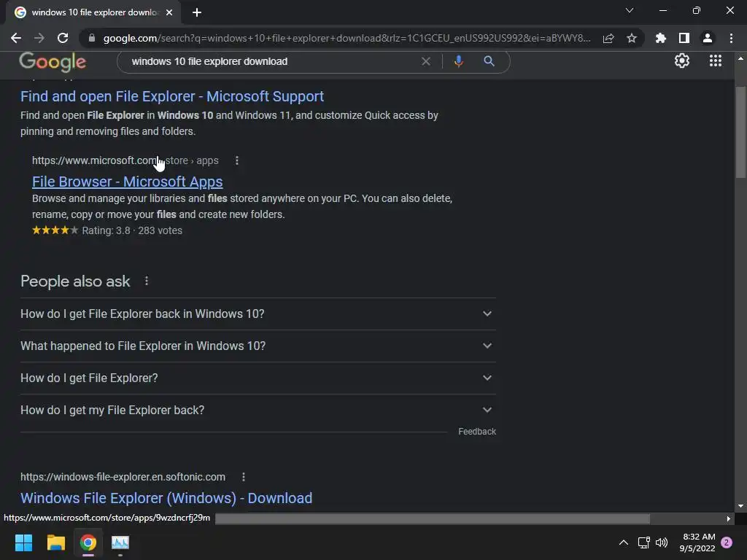Click the Chrome taskbar icon
This screenshot has width=747, height=560.
[x=88, y=542]
